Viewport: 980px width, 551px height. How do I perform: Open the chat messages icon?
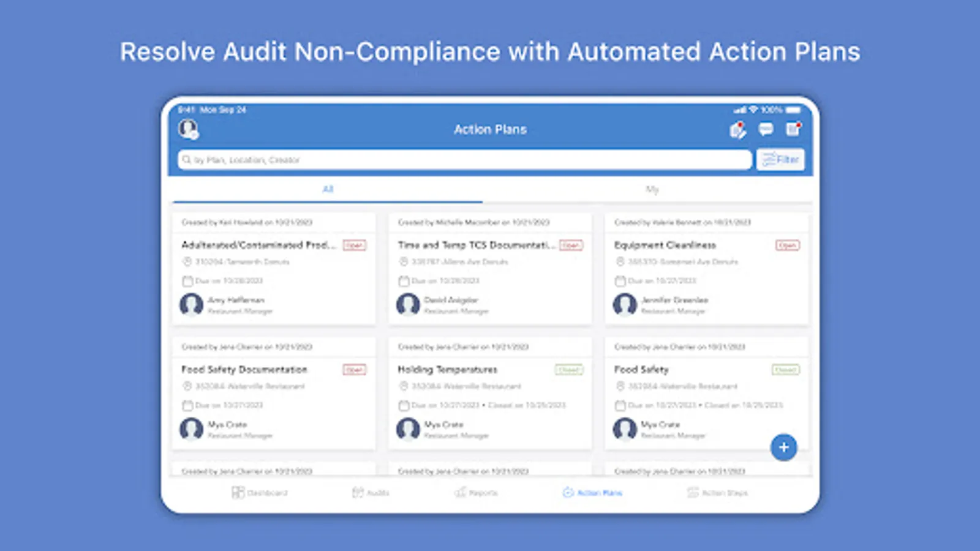pos(766,129)
